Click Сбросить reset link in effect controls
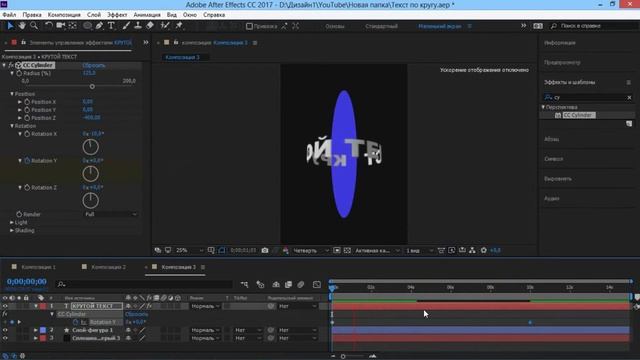 [x=94, y=65]
